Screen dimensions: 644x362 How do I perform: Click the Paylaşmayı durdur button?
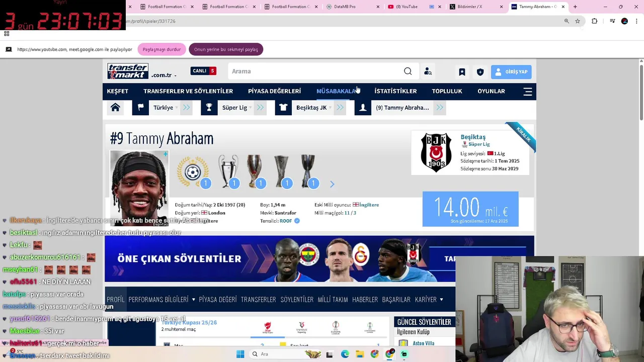tap(162, 49)
